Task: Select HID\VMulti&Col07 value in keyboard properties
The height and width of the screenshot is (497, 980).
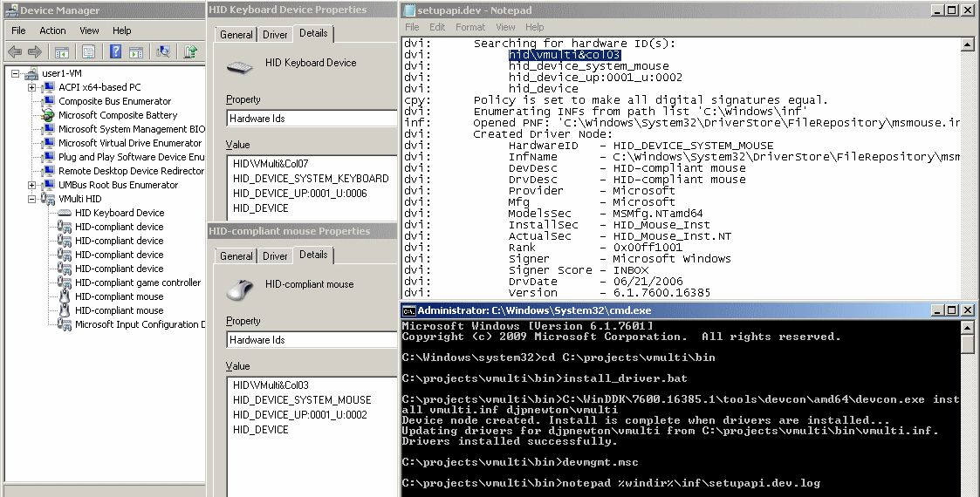Action: (271, 164)
